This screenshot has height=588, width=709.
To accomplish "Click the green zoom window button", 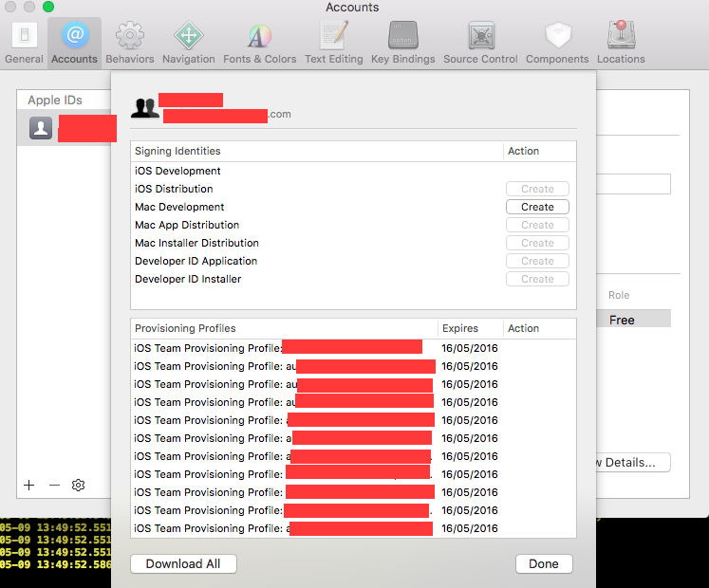I will pos(47,7).
